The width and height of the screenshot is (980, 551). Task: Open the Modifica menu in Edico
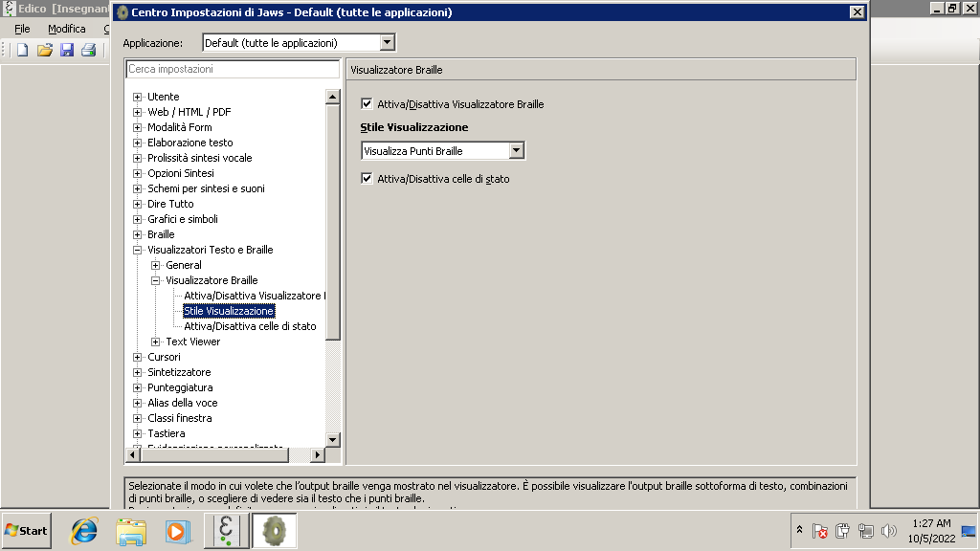point(67,29)
